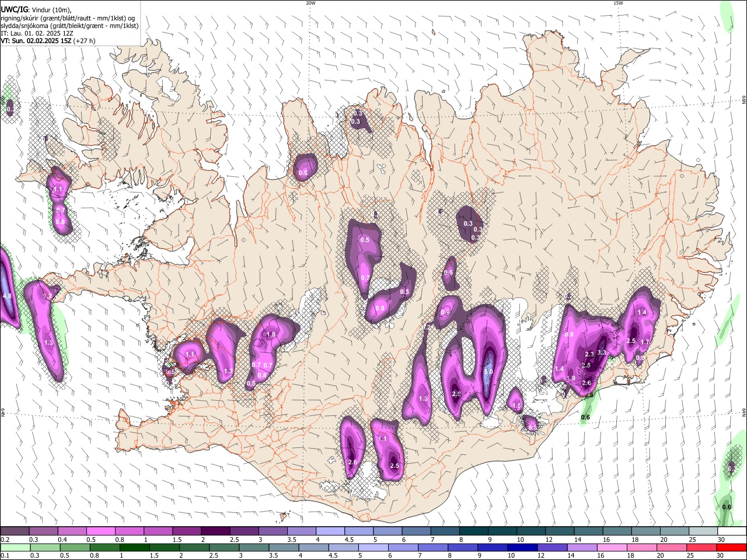This screenshot has width=747, height=560.
Task: Click the red-pink swatch between 25 and 30, lower row
Action: coord(701,547)
